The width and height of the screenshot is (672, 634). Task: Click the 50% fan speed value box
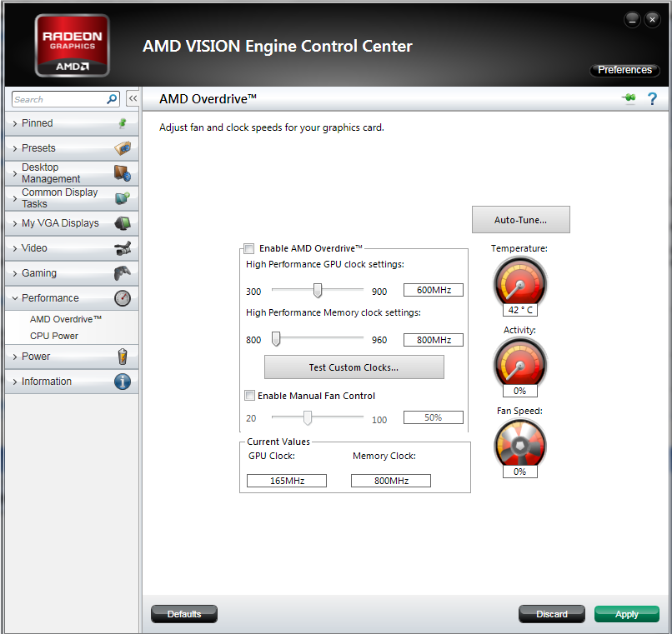pos(434,417)
